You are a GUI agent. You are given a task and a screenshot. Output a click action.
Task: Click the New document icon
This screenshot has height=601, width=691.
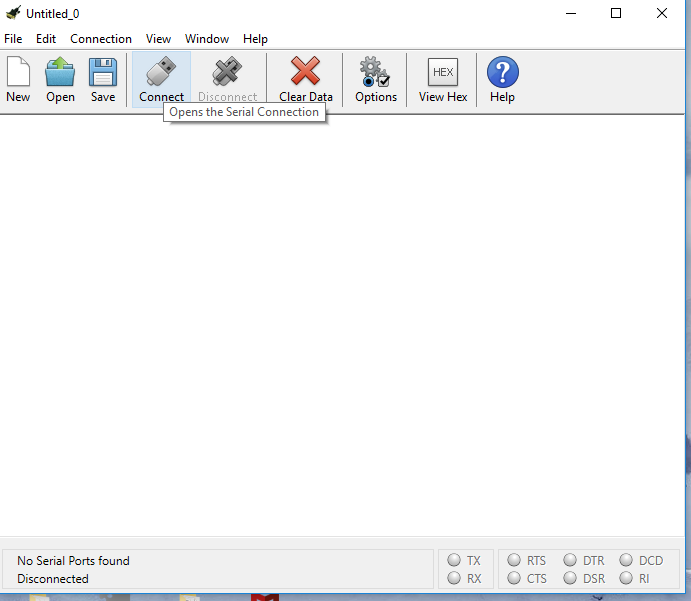[18, 73]
